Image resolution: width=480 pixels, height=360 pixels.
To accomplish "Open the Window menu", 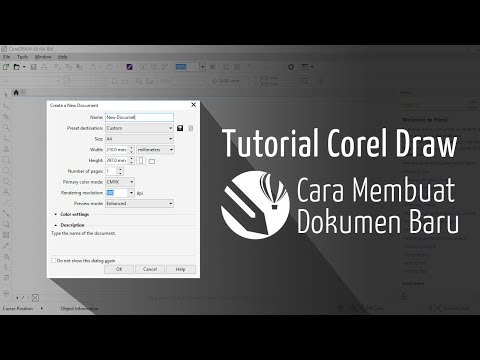I will 43,57.
